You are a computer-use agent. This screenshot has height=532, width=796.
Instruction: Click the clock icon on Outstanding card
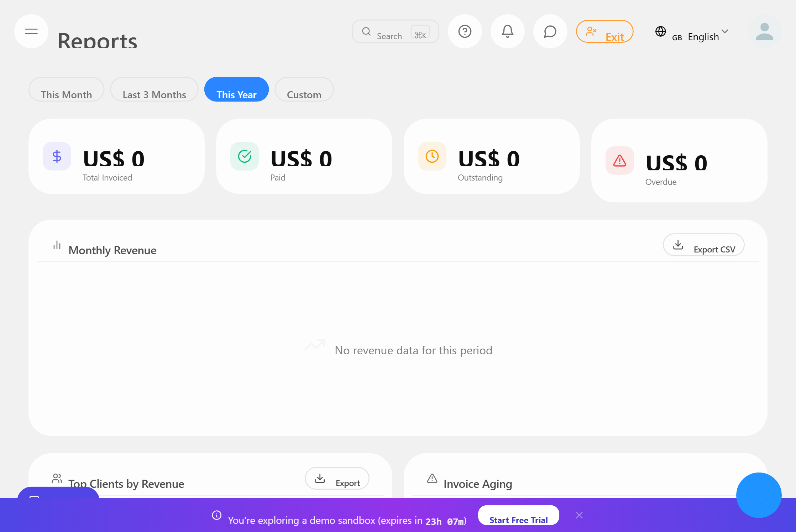point(432,156)
